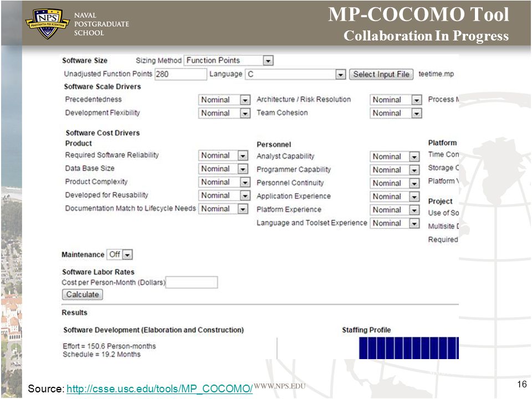532x399 pixels.
Task: Open Language and Toolset Experience dropdown
Action: click(x=395, y=223)
